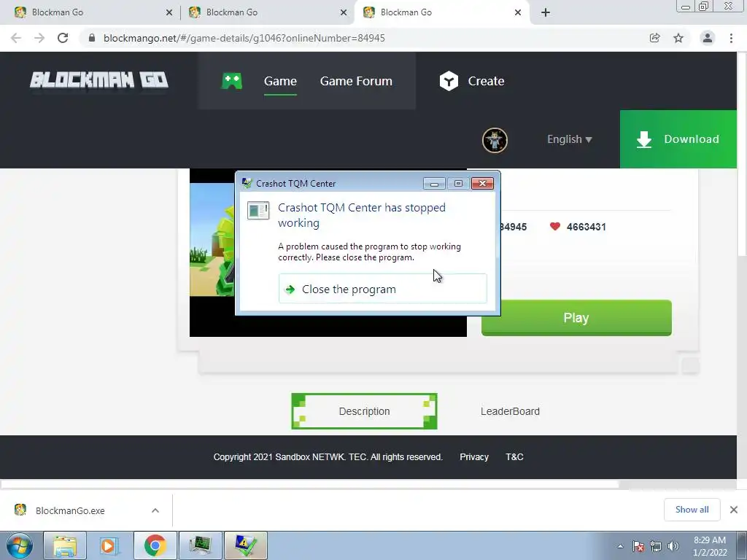Open the user avatar profile
This screenshot has width=747, height=560.
coord(495,140)
